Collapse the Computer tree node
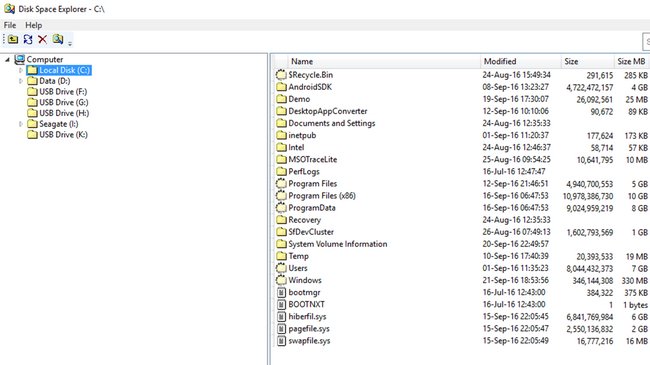 pyautogui.click(x=7, y=60)
